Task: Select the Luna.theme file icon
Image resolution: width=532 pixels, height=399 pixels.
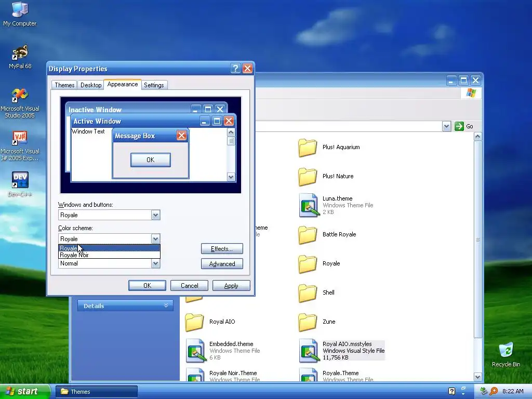Action: (309, 205)
